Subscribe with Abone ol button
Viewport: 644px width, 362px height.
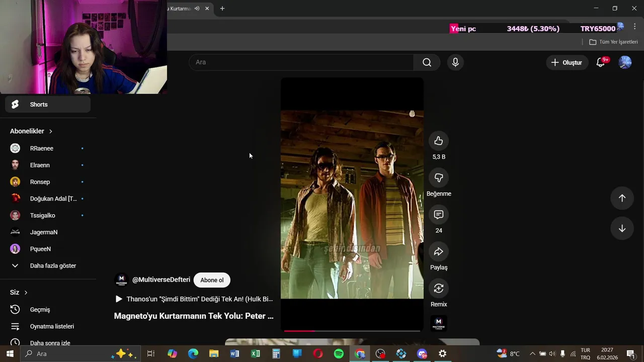[x=212, y=280]
